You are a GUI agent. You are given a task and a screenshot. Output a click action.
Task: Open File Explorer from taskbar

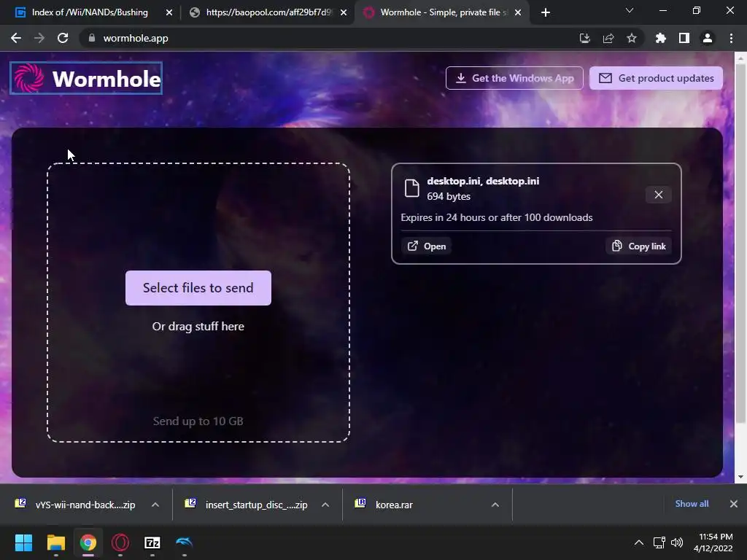tap(55, 542)
